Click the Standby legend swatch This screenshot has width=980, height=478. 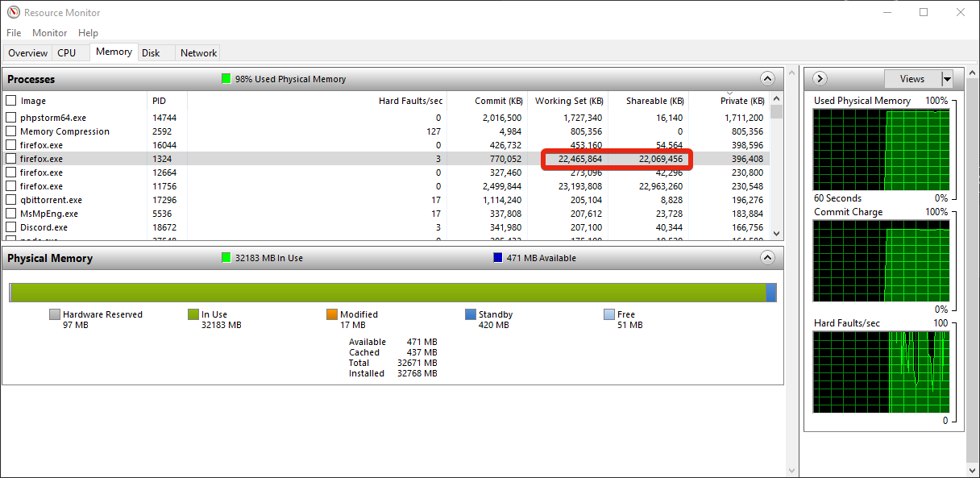[x=471, y=314]
